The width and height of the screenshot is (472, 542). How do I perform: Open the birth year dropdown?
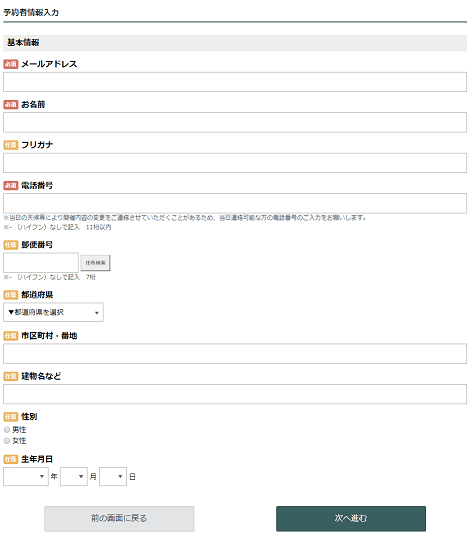pos(26,476)
